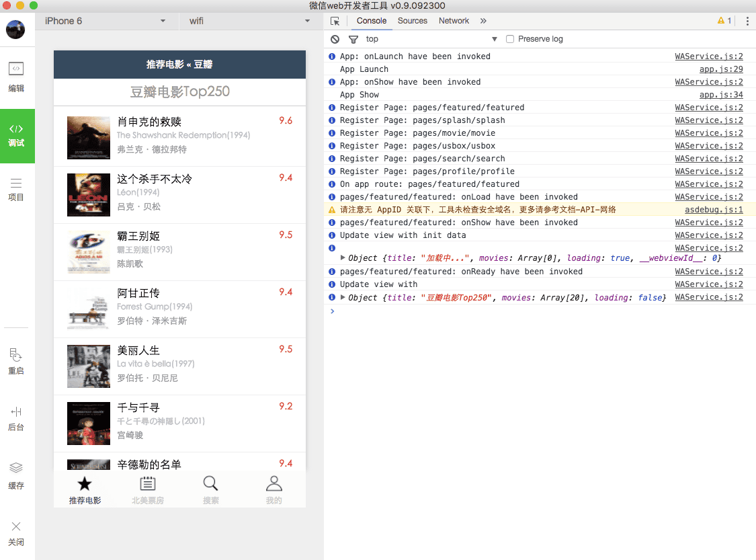Clear the console with the ban icon
Viewport: 756px width, 560px height.
[x=335, y=39]
